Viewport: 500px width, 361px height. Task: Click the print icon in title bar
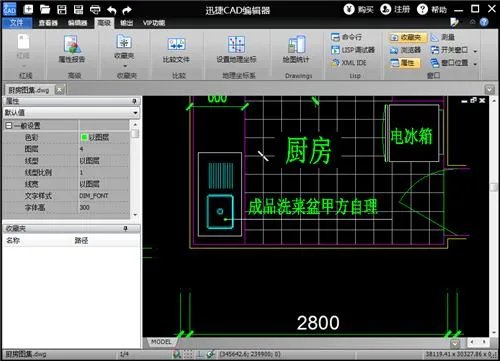click(95, 10)
